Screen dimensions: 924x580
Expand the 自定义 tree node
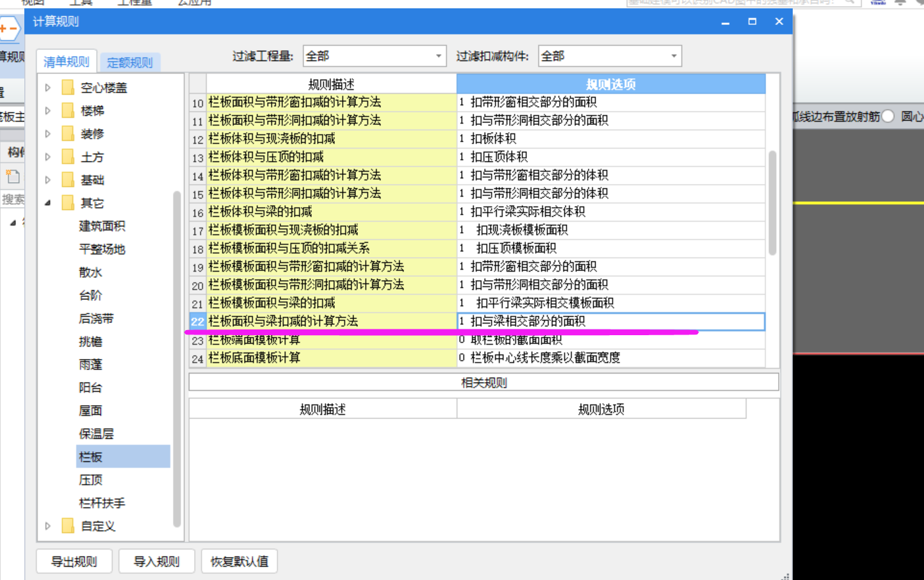coord(48,526)
